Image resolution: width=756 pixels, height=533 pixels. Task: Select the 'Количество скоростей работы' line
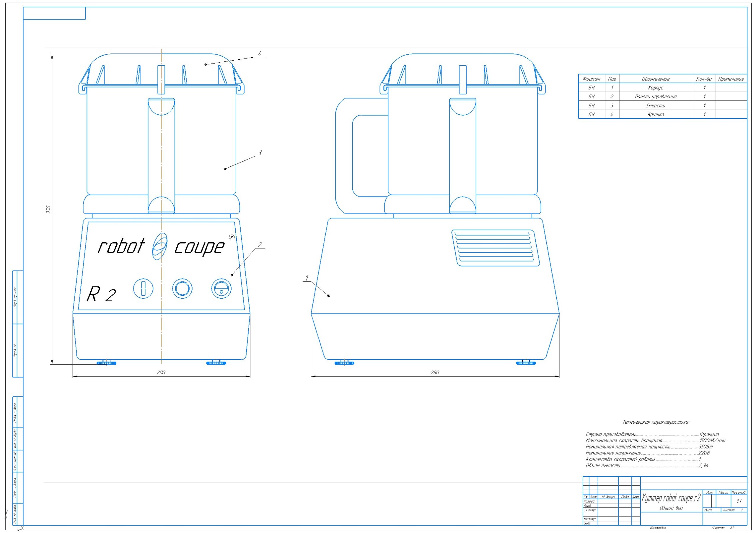click(x=620, y=459)
